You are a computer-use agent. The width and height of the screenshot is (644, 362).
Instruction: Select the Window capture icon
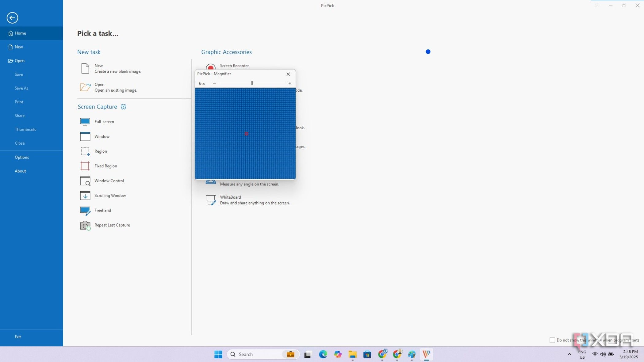point(85,136)
